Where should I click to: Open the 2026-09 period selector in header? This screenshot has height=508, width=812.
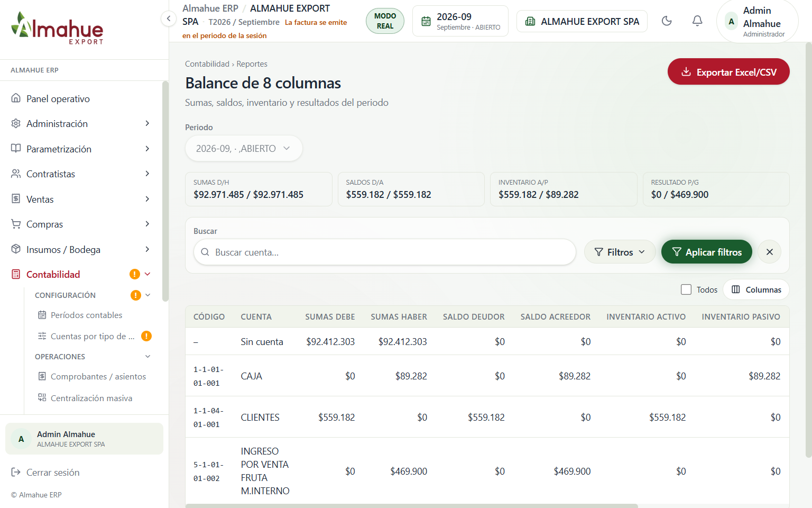coord(460,21)
